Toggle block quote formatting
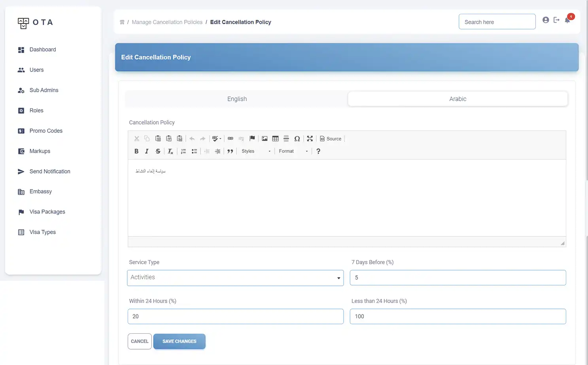588x365 pixels. [x=230, y=151]
